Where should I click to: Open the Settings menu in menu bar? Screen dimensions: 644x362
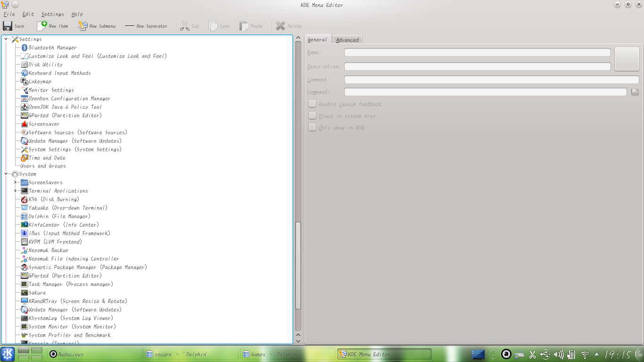(x=52, y=14)
